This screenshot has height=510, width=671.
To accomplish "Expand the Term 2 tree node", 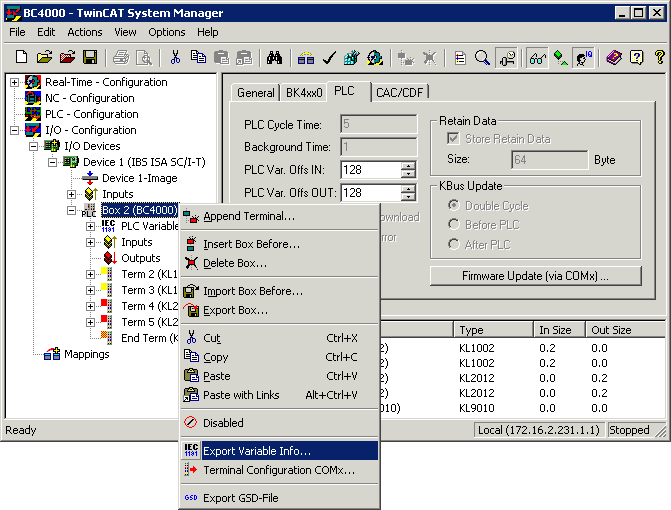I will (x=90, y=274).
